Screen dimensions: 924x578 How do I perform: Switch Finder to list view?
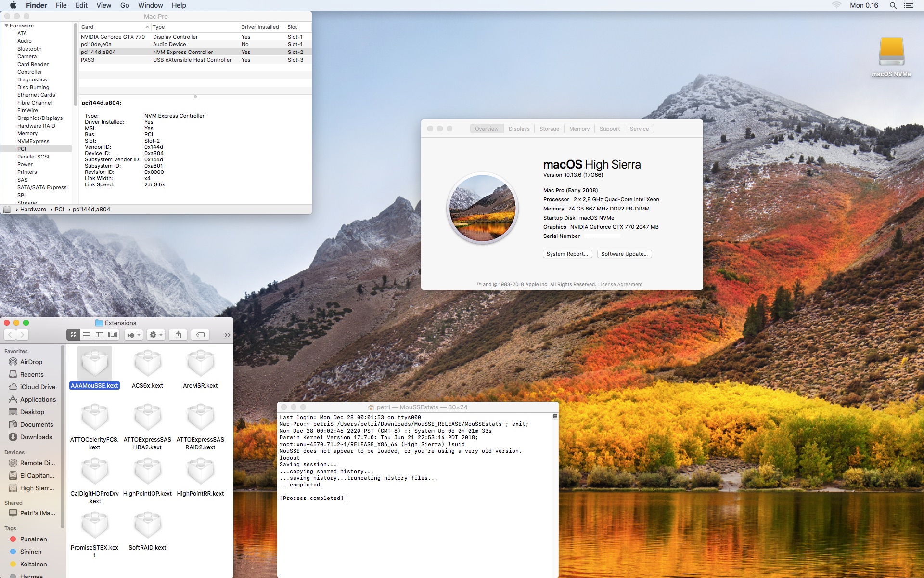(87, 335)
